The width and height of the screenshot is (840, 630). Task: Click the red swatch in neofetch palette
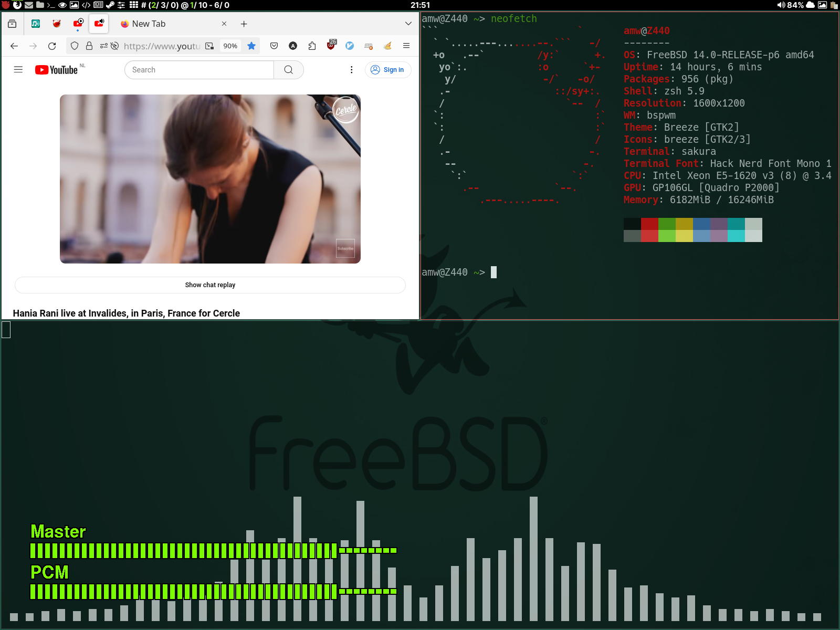(649, 224)
